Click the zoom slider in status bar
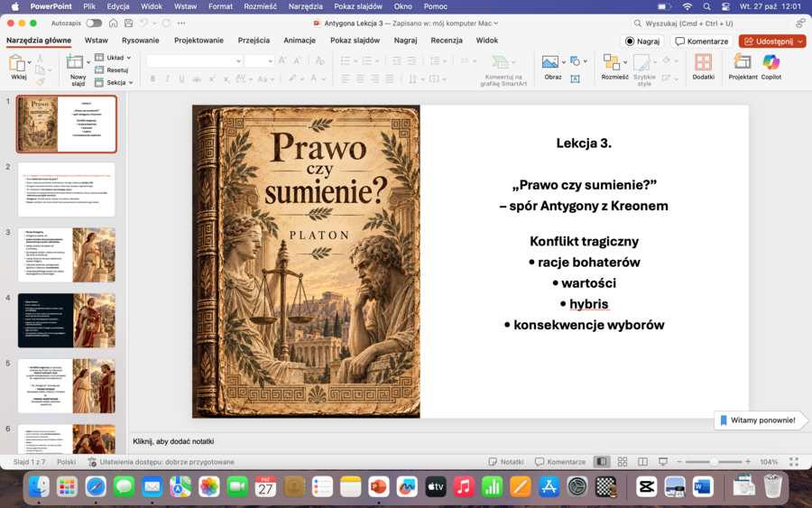812x508 pixels. point(713,461)
